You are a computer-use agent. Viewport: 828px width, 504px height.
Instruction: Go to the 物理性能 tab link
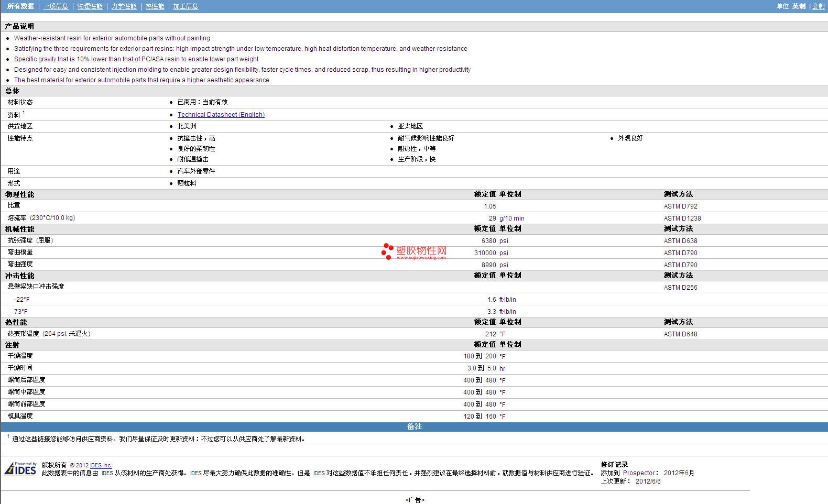coord(90,6)
